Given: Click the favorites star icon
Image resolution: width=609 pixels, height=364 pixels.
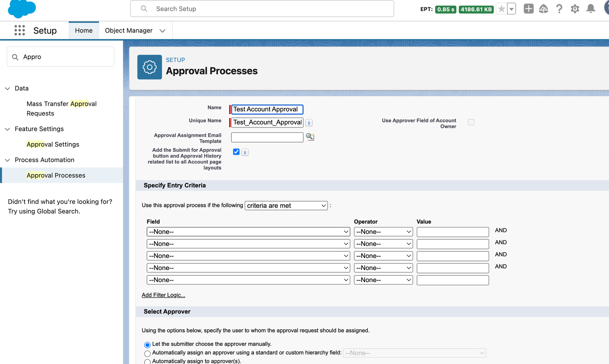Looking at the screenshot, I should (x=502, y=9).
